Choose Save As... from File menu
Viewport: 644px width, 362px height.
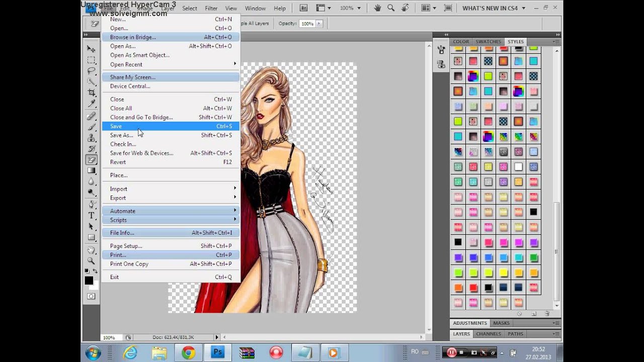coord(171,135)
